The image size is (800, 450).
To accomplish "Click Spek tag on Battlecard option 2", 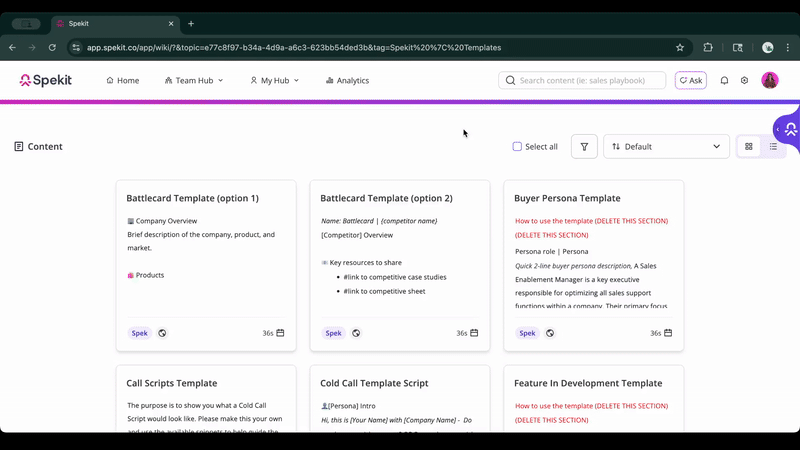I will pos(333,333).
